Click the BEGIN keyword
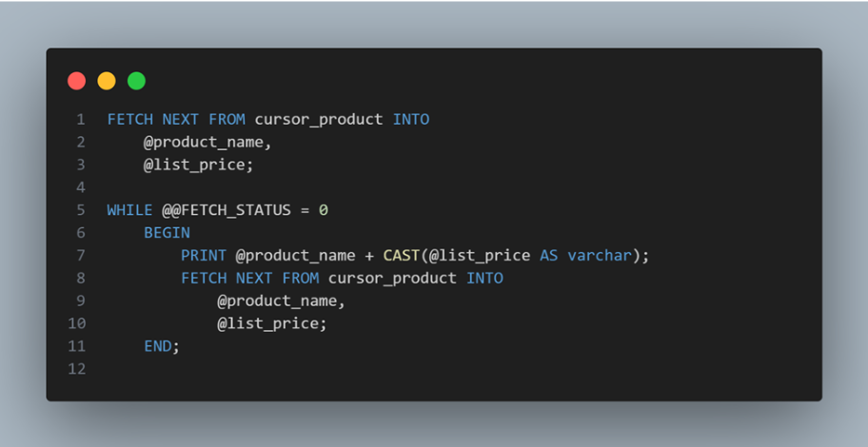Viewport: 868px width, 447px height. (167, 232)
